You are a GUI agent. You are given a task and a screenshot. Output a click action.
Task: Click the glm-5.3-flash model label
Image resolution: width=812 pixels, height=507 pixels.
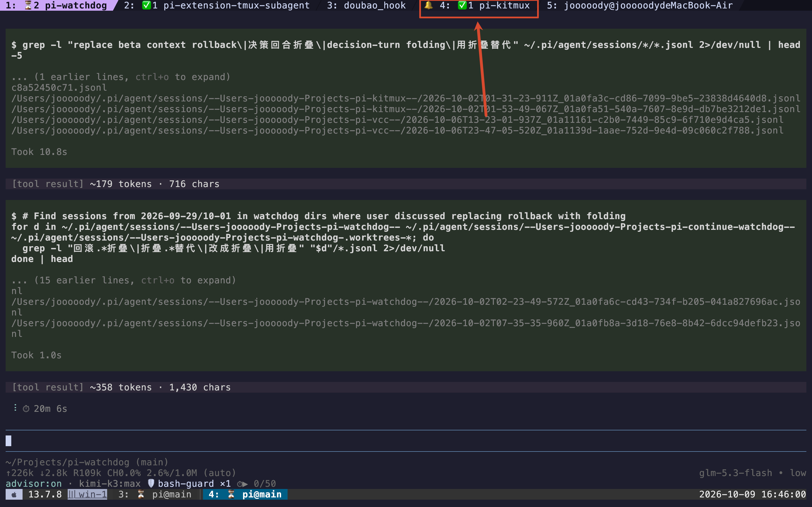pyautogui.click(x=736, y=473)
